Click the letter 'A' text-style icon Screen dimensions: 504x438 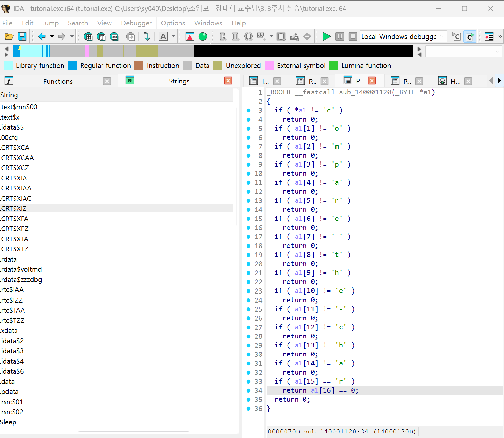tap(163, 36)
